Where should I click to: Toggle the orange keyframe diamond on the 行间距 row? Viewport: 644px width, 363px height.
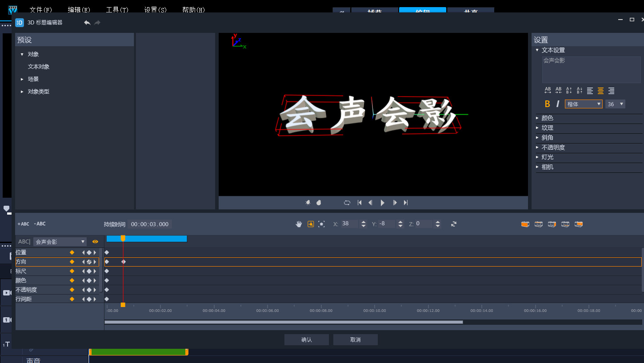click(x=72, y=299)
